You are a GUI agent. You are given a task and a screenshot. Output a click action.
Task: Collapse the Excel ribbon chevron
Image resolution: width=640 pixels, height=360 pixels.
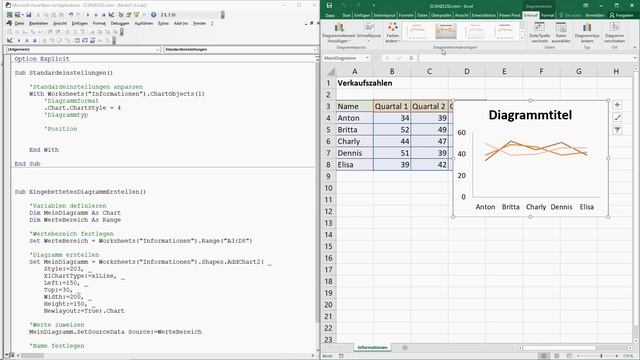click(x=634, y=47)
